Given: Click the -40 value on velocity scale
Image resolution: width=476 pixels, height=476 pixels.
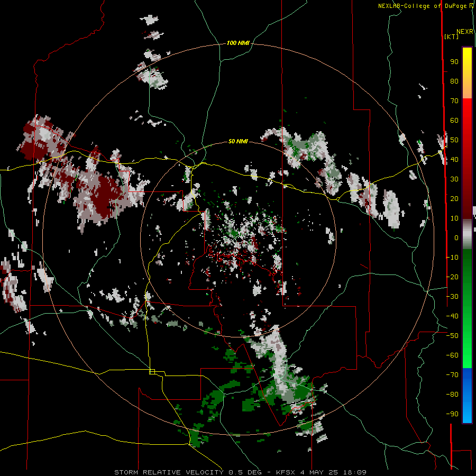Looking at the screenshot, I should coord(452,316).
